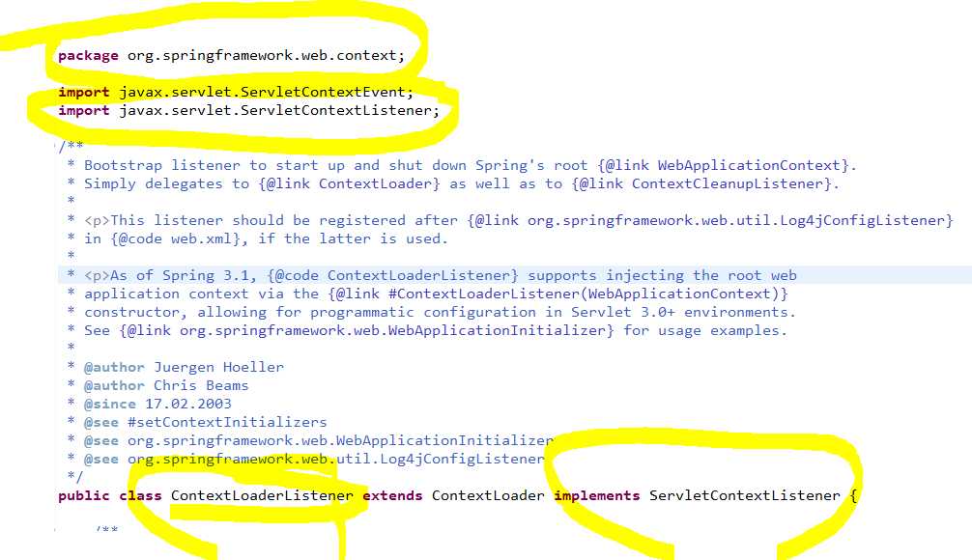Click the ContextLoader Javadoc link reference
This screenshot has width=972, height=560.
(375, 184)
